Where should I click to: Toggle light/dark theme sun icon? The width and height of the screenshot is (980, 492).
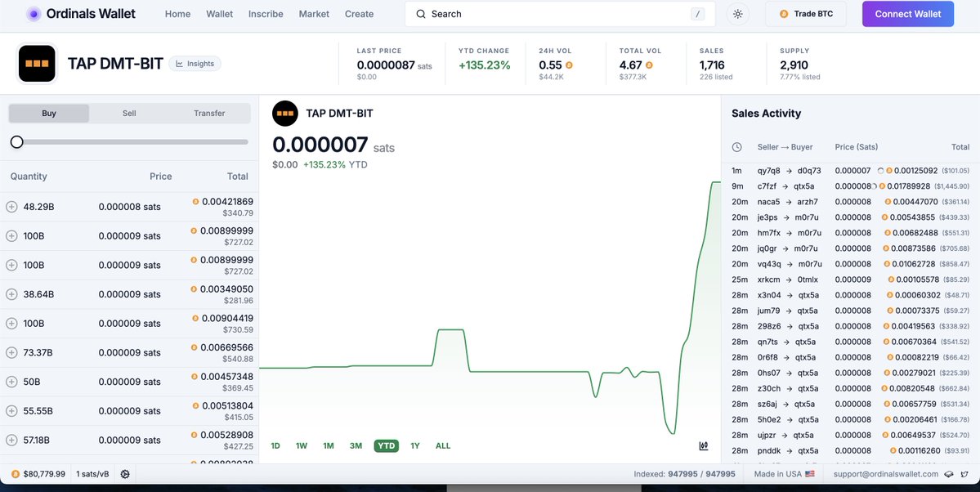(x=737, y=14)
